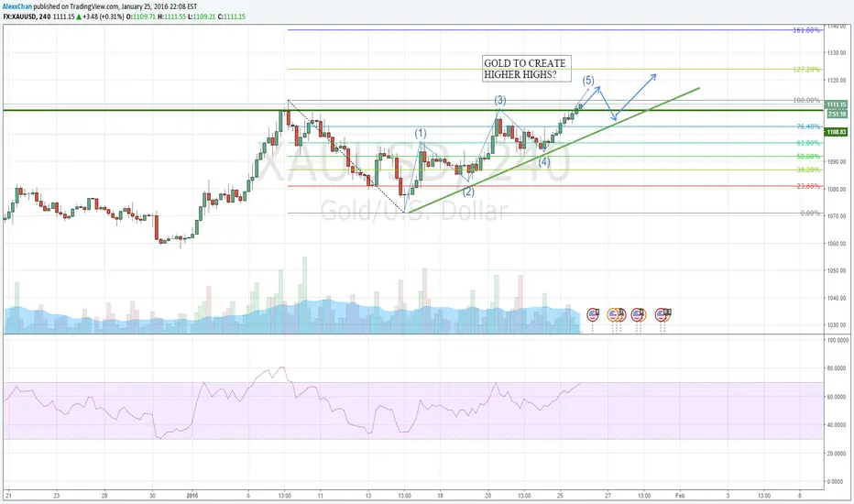This screenshot has height=504, width=854.
Task: Click the Elliott wave (5) label
Action: pos(588,81)
